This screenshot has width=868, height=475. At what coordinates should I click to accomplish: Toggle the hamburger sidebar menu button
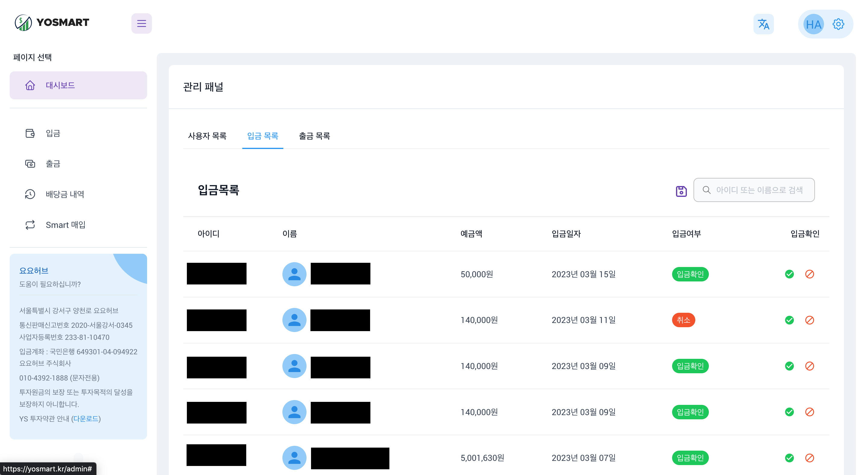point(142,23)
